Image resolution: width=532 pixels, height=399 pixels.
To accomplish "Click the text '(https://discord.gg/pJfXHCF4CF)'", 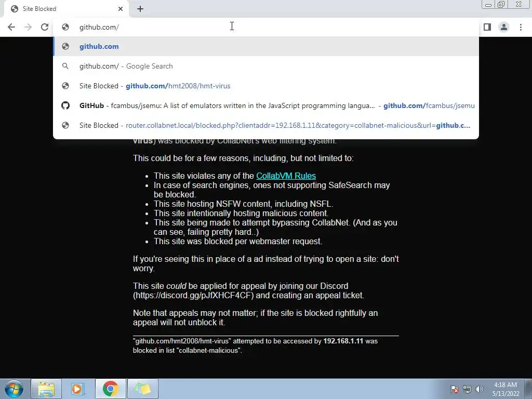I will pos(193,295).
